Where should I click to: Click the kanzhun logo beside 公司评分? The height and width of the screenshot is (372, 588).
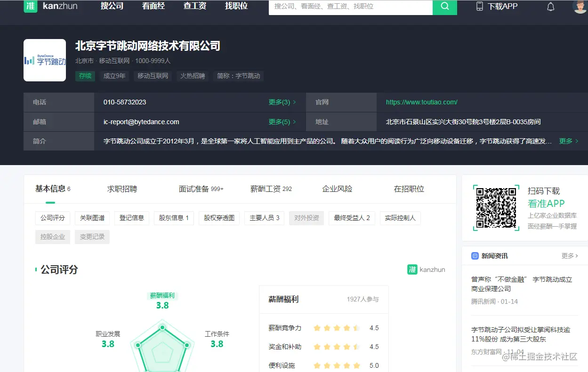click(426, 269)
